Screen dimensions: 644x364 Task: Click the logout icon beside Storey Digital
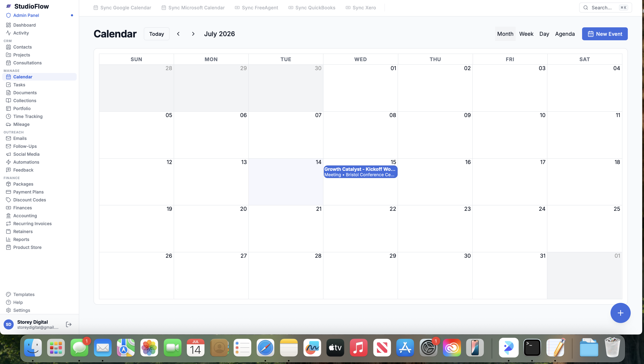[69, 324]
